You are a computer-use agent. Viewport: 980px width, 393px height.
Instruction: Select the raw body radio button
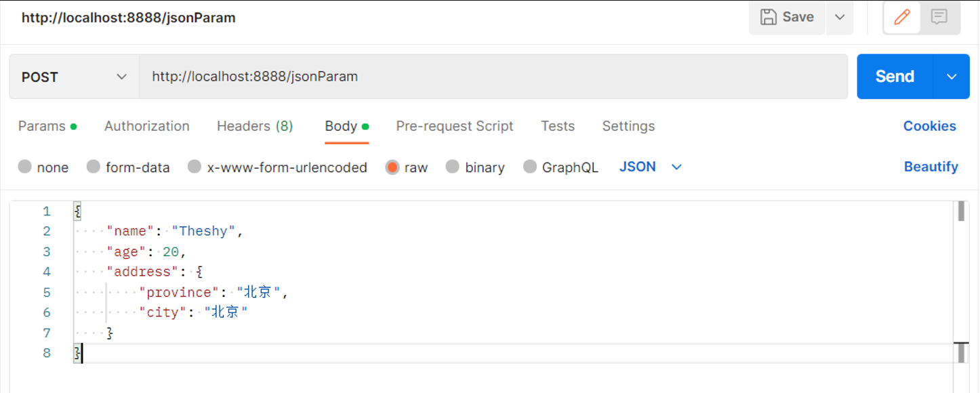coord(392,167)
